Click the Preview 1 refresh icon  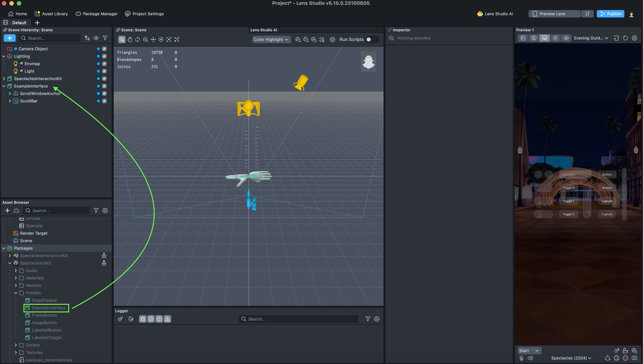point(625,38)
